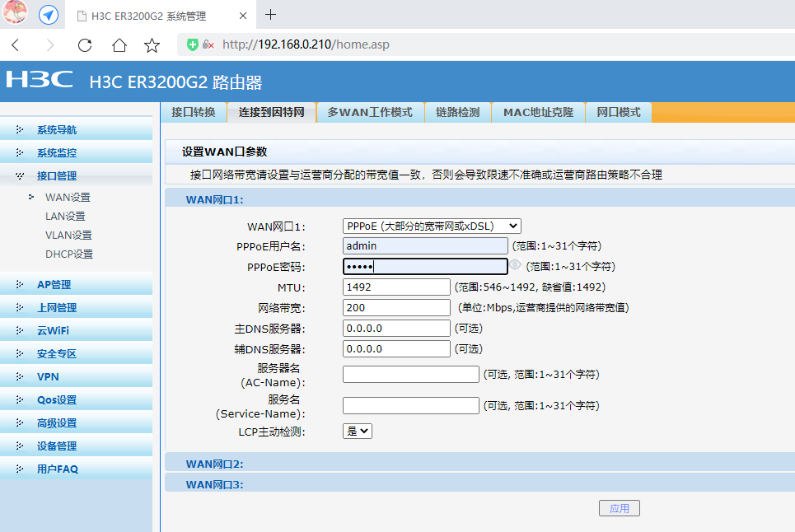Expand 云WiFi menu
The height and width of the screenshot is (532, 795).
click(x=76, y=330)
